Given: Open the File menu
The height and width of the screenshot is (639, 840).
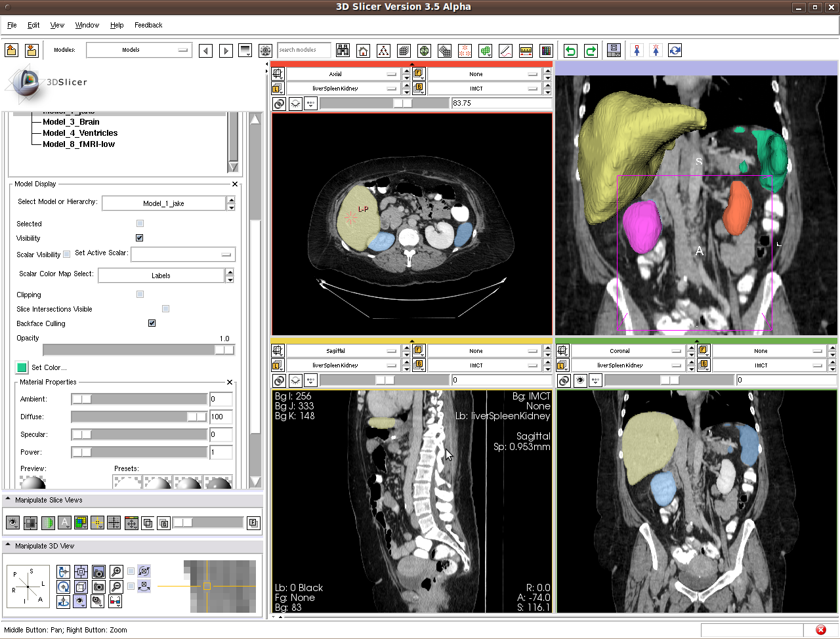Looking at the screenshot, I should tap(12, 25).
